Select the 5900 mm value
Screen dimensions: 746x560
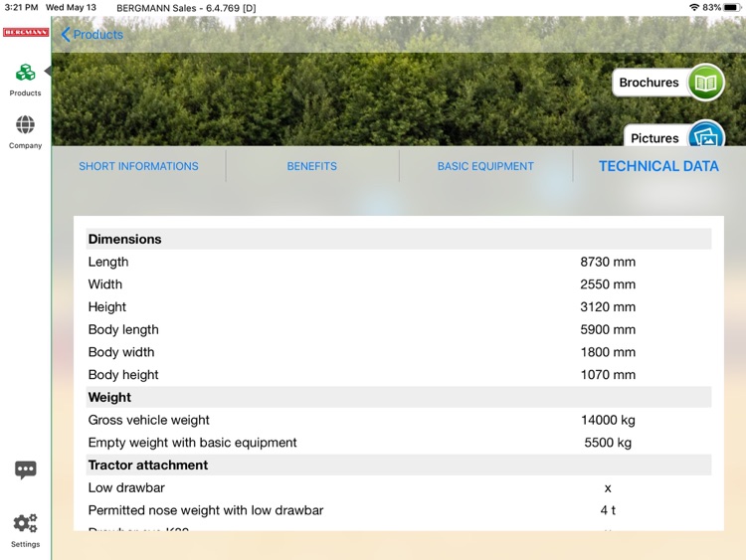(608, 329)
